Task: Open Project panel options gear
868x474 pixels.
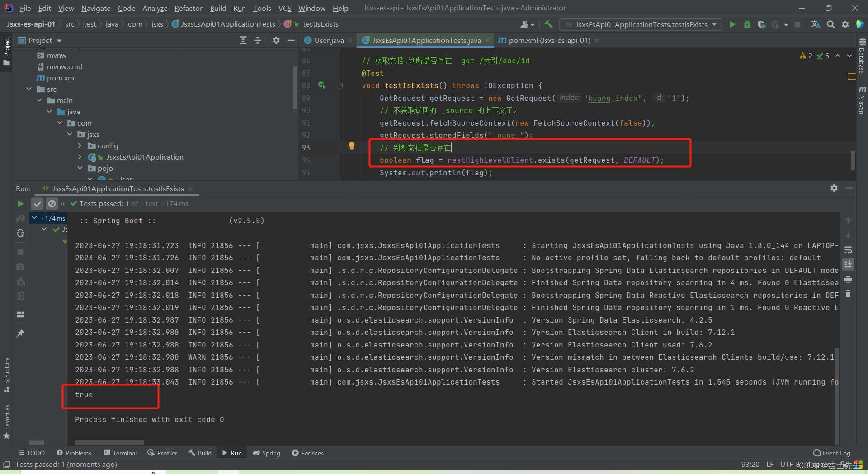Action: click(x=276, y=40)
